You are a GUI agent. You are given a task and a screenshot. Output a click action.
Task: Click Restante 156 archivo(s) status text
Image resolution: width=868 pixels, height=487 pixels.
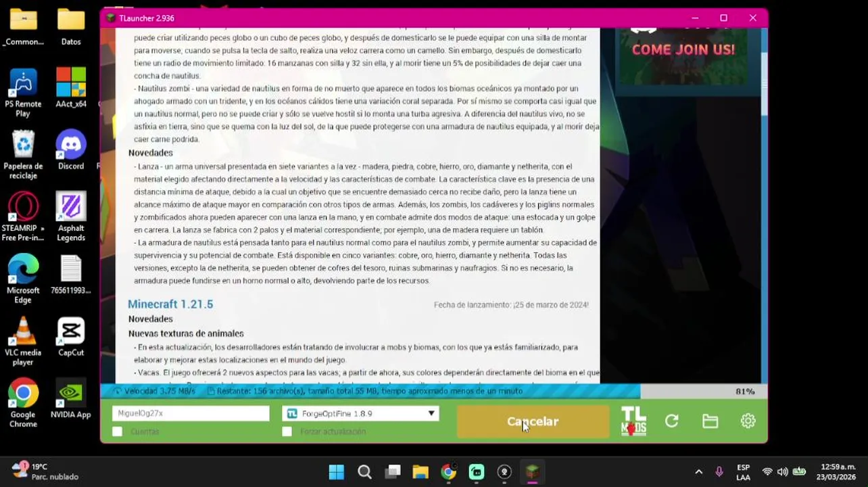(366, 391)
